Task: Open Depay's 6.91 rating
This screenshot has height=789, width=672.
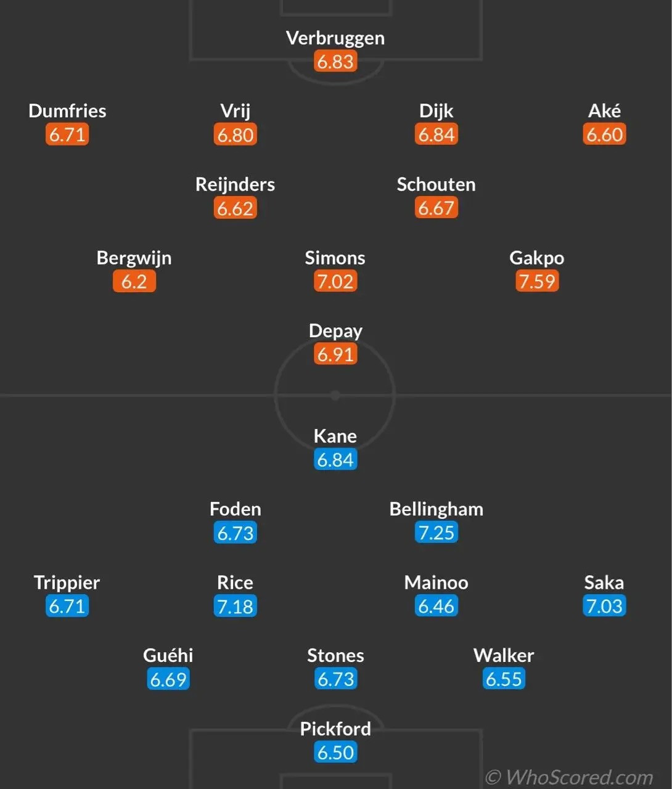Action: (x=335, y=354)
